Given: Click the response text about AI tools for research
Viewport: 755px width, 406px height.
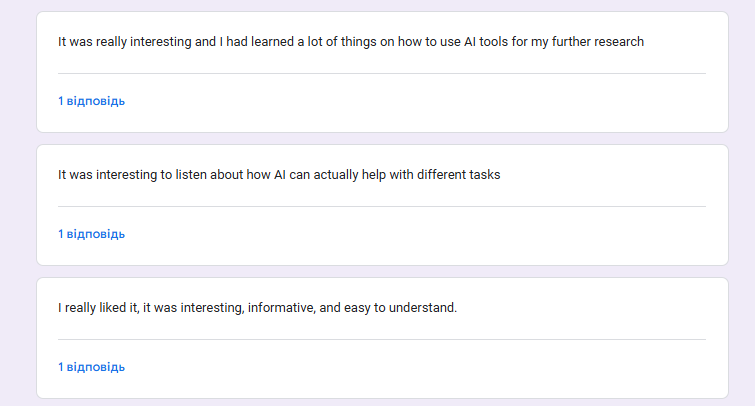Looking at the screenshot, I should (350, 42).
